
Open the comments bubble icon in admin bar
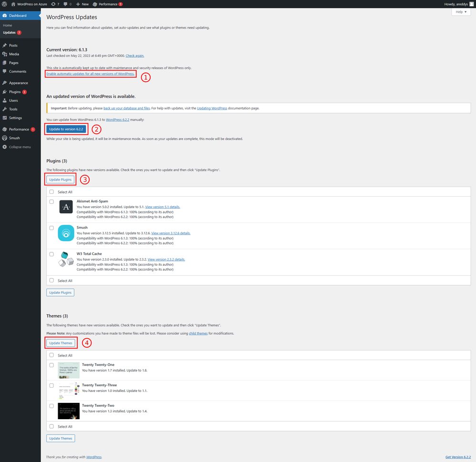(x=66, y=4)
